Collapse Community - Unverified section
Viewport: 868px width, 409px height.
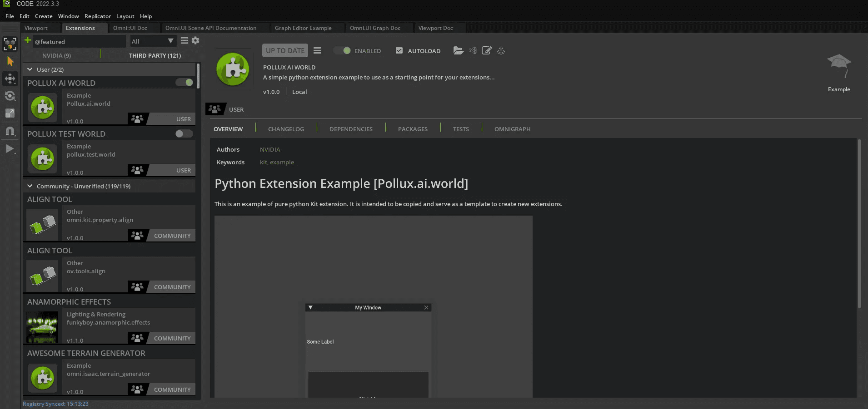point(30,186)
